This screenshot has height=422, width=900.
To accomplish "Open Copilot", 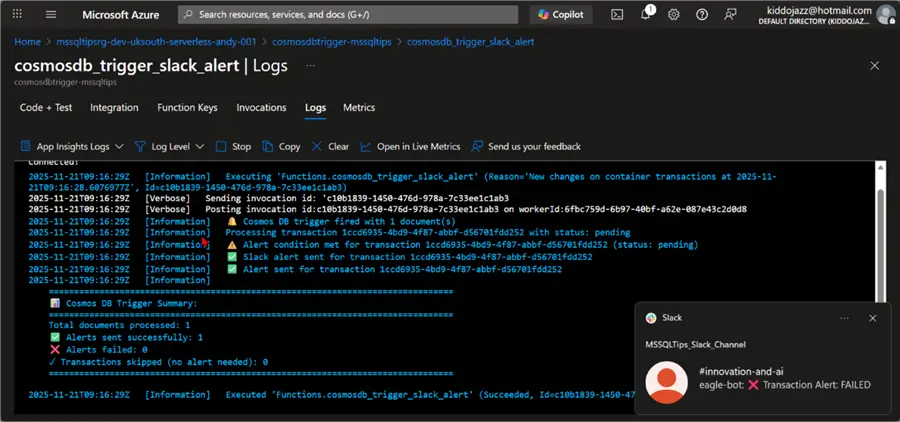I will [561, 15].
